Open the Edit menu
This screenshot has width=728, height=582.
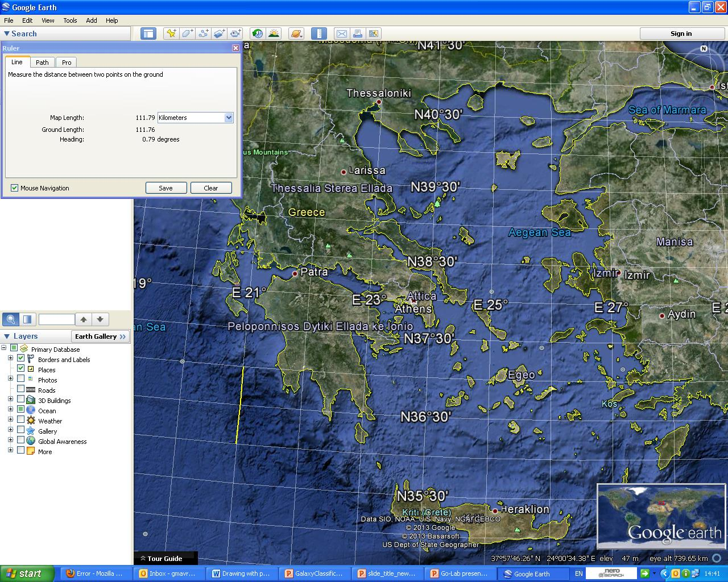point(27,20)
